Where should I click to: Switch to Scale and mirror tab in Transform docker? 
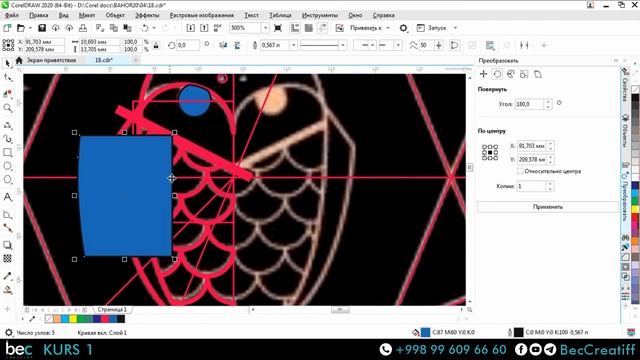click(x=511, y=74)
